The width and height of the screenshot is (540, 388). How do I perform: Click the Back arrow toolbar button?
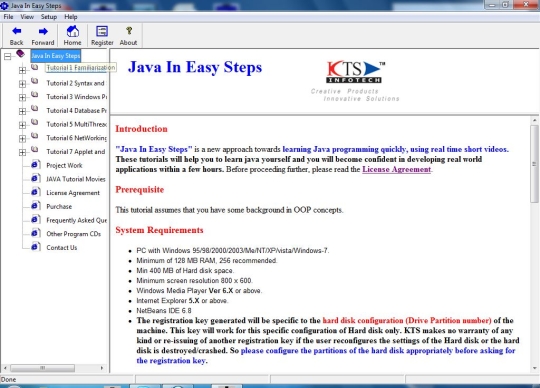click(x=17, y=35)
